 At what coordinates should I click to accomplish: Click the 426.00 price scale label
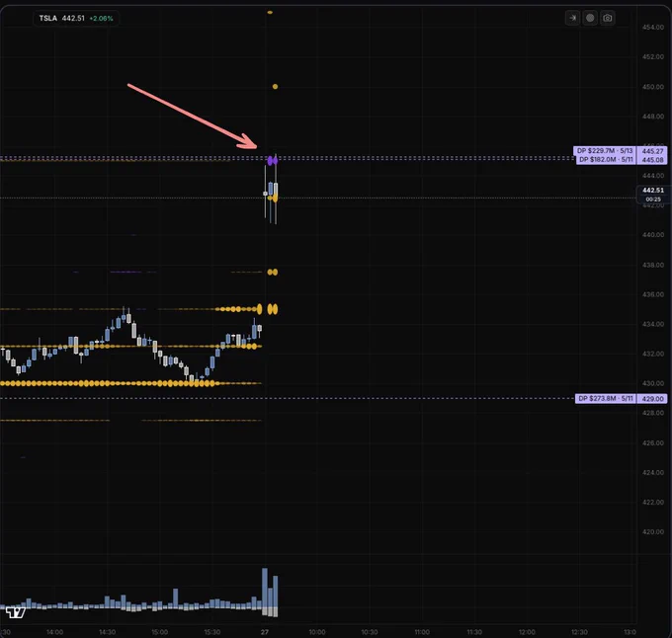652,443
